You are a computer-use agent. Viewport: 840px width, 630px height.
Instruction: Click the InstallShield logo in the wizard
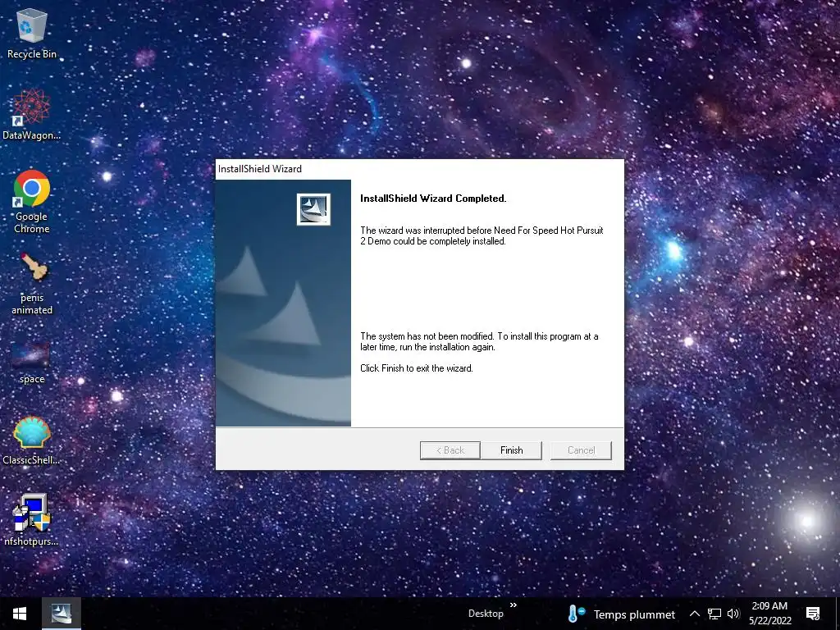click(x=313, y=209)
